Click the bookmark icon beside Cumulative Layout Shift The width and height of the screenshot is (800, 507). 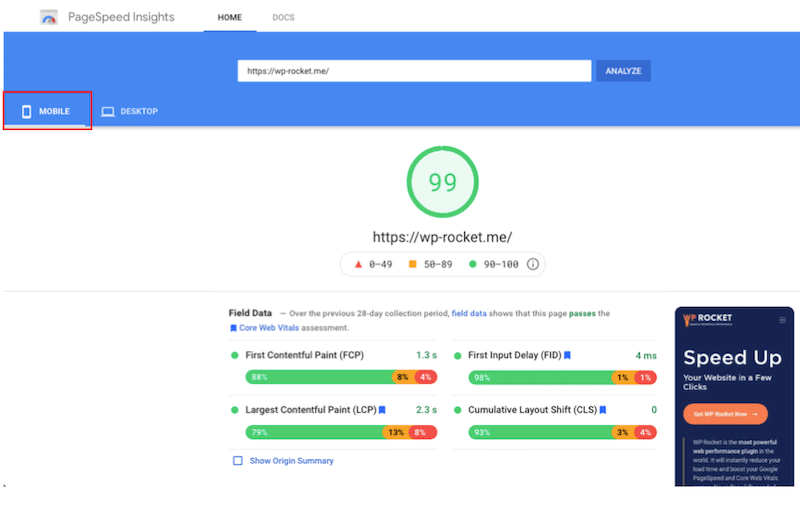point(603,410)
